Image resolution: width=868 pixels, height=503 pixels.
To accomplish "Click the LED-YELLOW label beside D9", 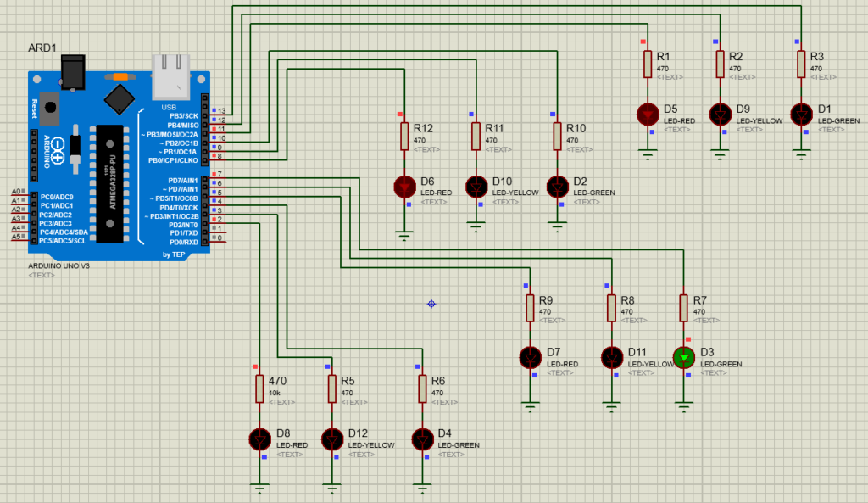I will [759, 120].
